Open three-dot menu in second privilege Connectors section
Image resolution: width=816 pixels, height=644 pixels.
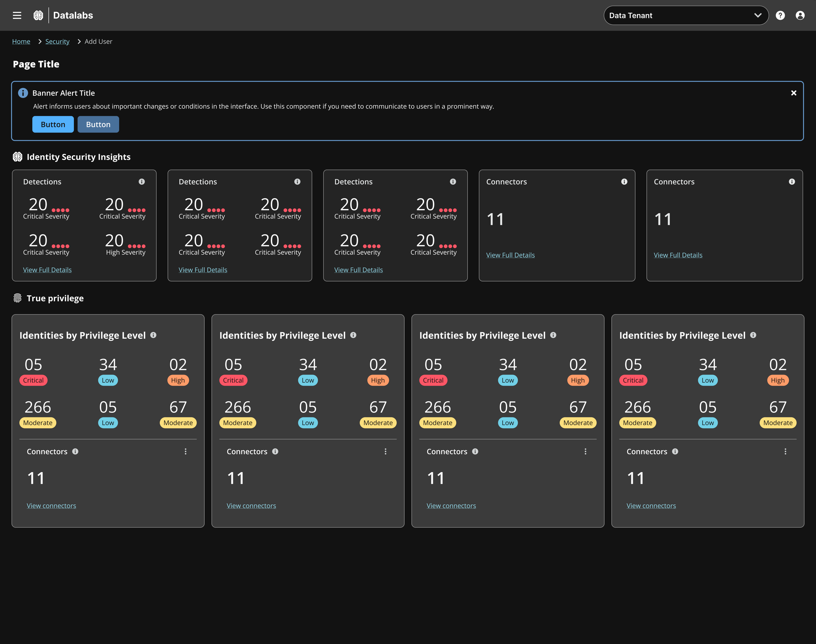(385, 451)
